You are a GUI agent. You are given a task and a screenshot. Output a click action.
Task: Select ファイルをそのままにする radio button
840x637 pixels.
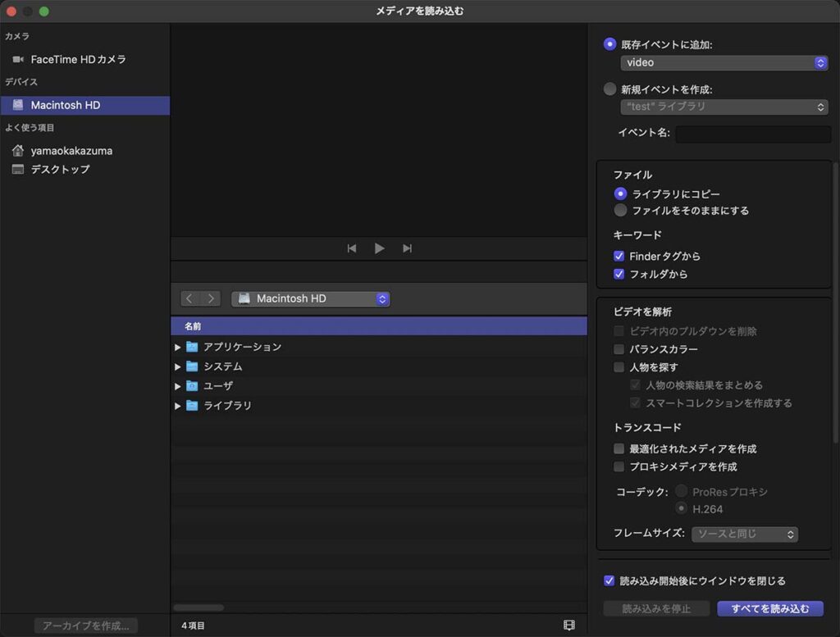[620, 210]
